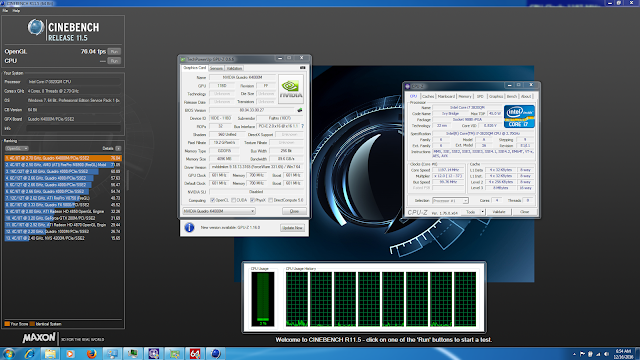
Task: Toggle the OpenCL checkbox in GPU-Z
Action: coord(213,200)
